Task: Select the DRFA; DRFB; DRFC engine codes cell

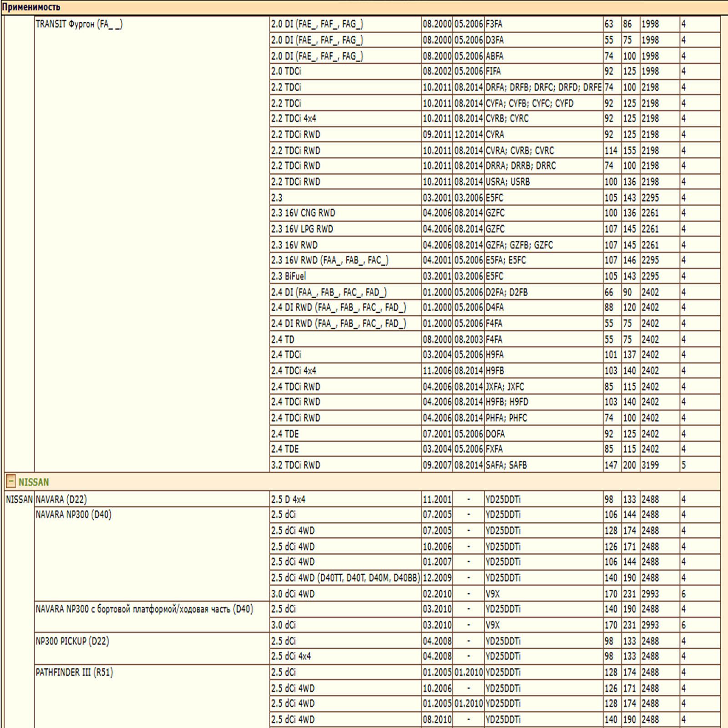Action: tap(543, 87)
